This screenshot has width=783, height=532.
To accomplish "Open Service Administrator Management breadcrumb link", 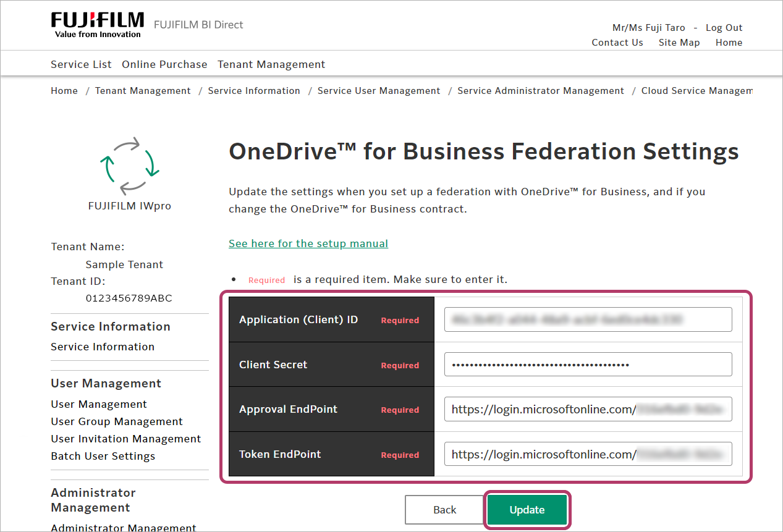I will (x=541, y=91).
